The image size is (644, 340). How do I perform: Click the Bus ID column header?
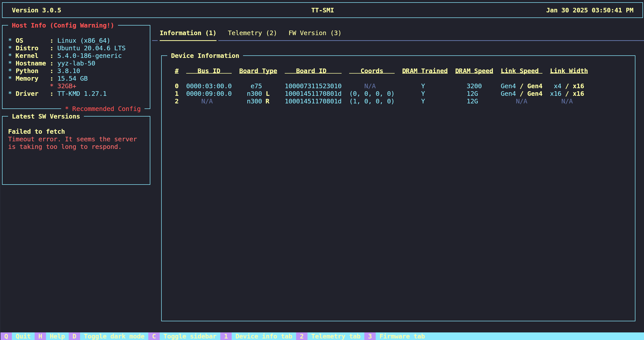(x=209, y=71)
